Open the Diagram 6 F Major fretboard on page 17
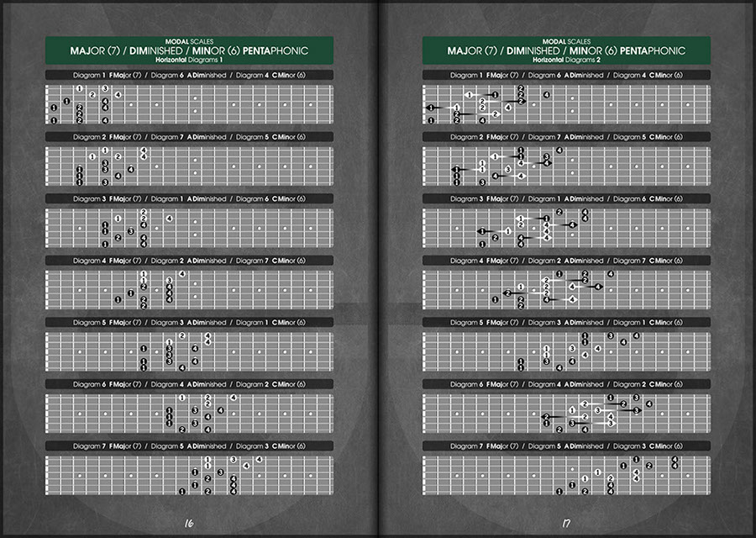756x538 pixels. click(x=566, y=414)
